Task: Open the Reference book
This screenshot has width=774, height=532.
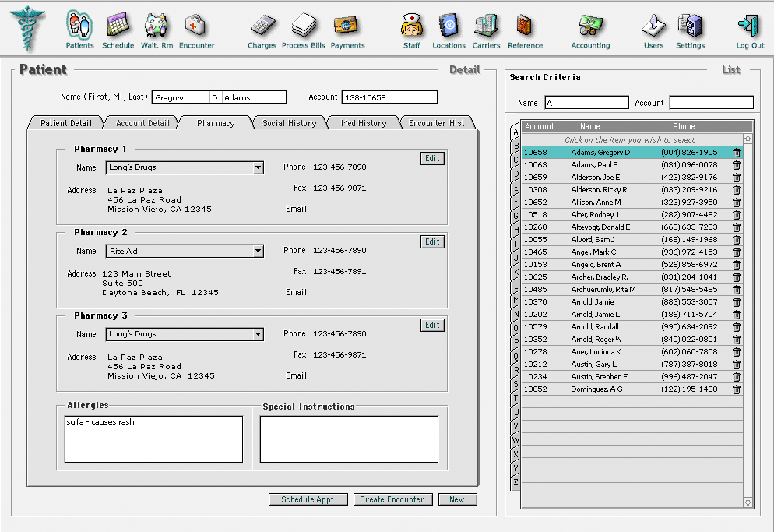Action: (525, 30)
